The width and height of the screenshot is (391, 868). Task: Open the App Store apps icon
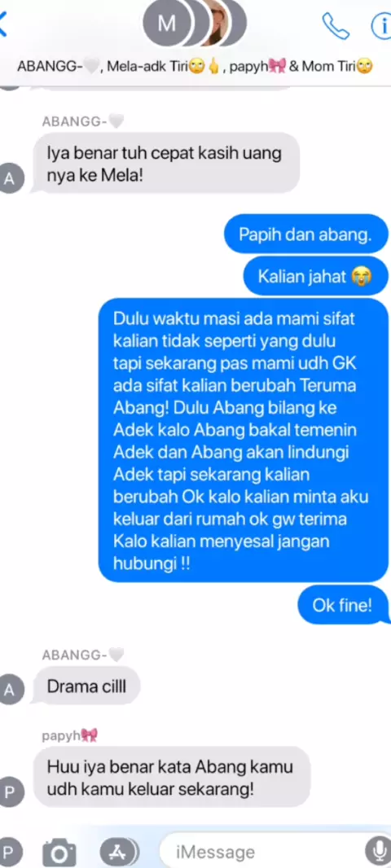pos(118,850)
